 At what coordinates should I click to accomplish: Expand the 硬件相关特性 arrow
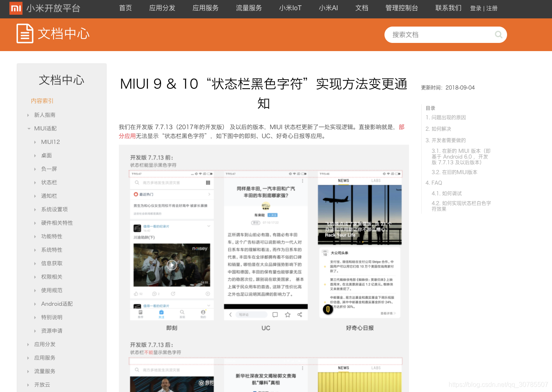[x=35, y=223]
